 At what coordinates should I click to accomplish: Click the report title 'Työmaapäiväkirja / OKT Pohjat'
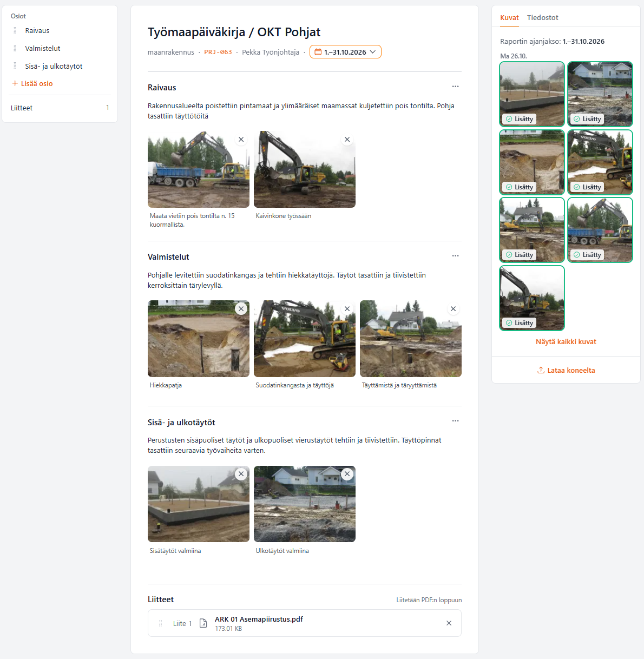234,32
